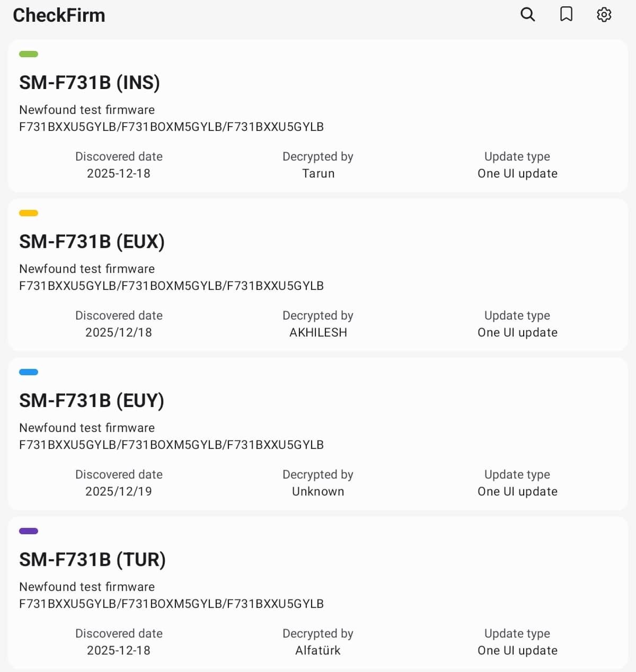Image resolution: width=636 pixels, height=672 pixels.
Task: Tap the bookmark icon in header
Action: (566, 14)
